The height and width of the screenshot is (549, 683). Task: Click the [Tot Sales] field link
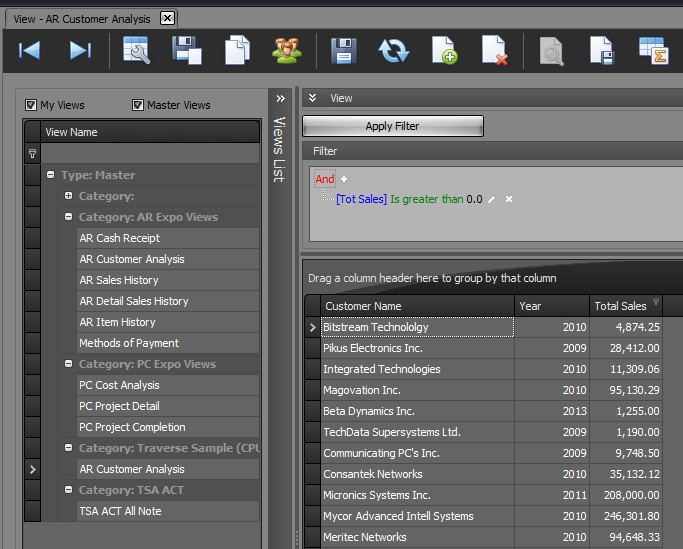click(361, 199)
